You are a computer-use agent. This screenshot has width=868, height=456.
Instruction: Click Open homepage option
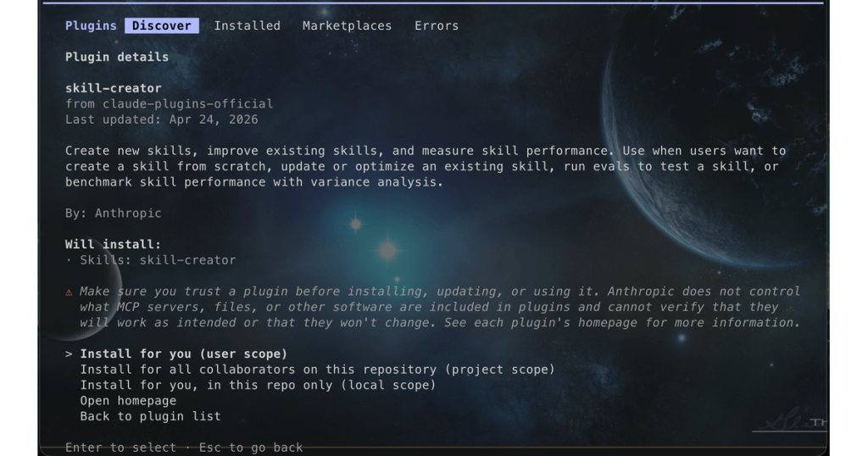click(129, 400)
